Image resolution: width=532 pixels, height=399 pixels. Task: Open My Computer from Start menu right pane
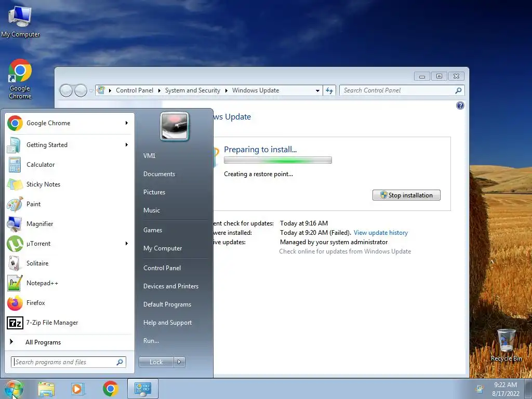[163, 248]
